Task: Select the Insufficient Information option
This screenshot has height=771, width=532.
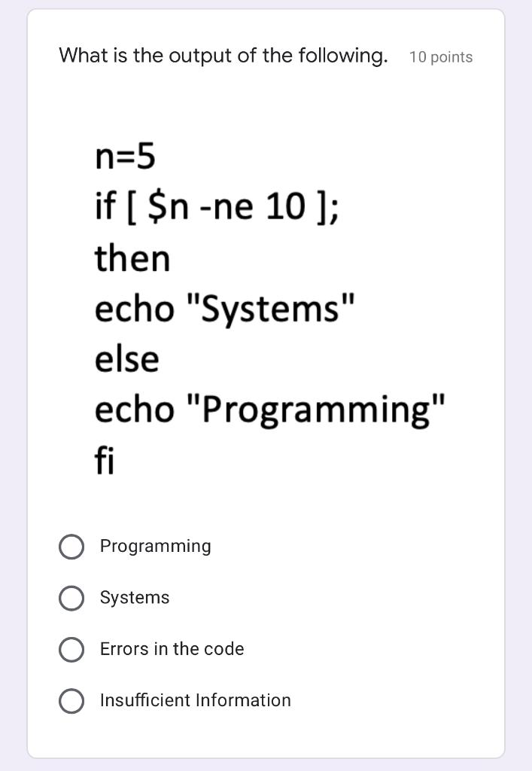Action: coord(71,700)
